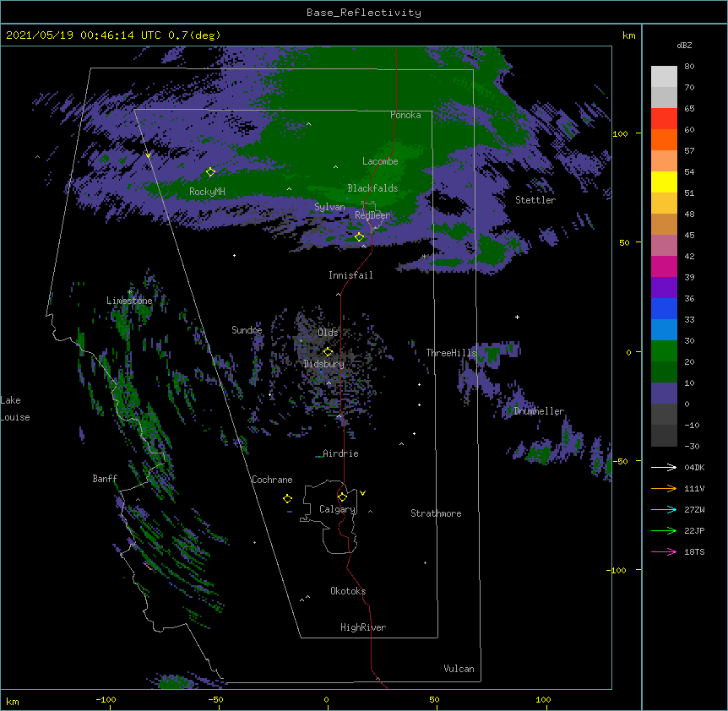The image size is (728, 711).
Task: Click the HighRiver city label
Action: pos(363,627)
